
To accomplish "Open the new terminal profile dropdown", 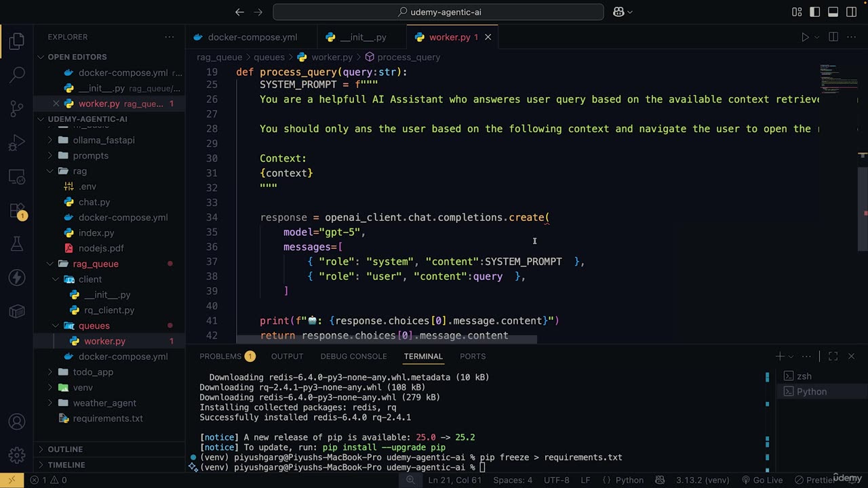I will coord(790,357).
